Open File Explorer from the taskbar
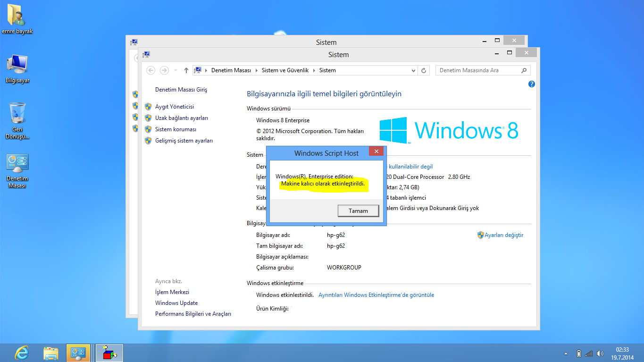 tap(50, 353)
